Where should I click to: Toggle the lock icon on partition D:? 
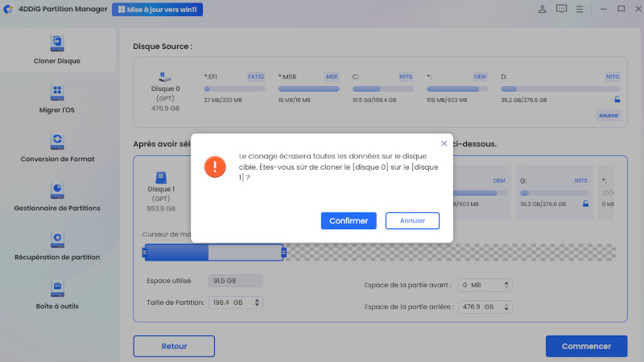(x=617, y=100)
